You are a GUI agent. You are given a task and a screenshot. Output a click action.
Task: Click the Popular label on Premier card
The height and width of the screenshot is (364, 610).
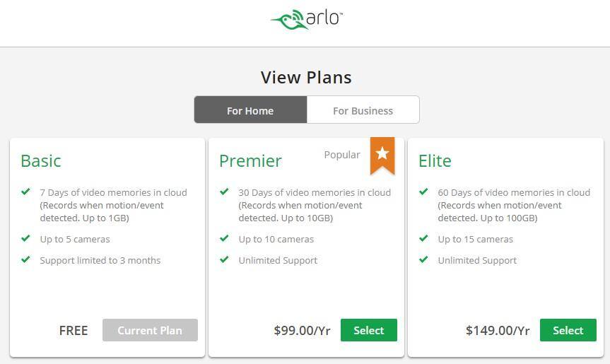point(342,155)
